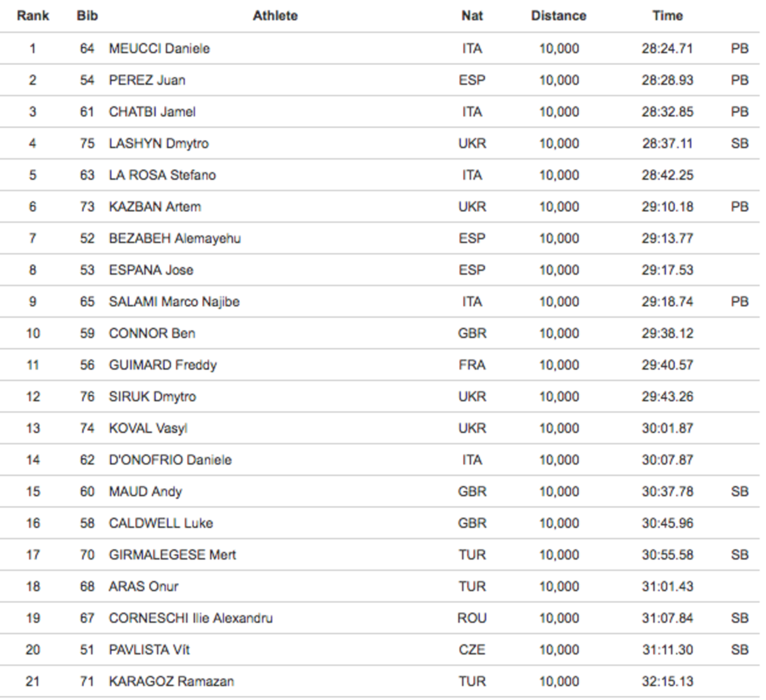Click the time 28:24.71
The width and height of the screenshot is (766, 700).
point(667,48)
